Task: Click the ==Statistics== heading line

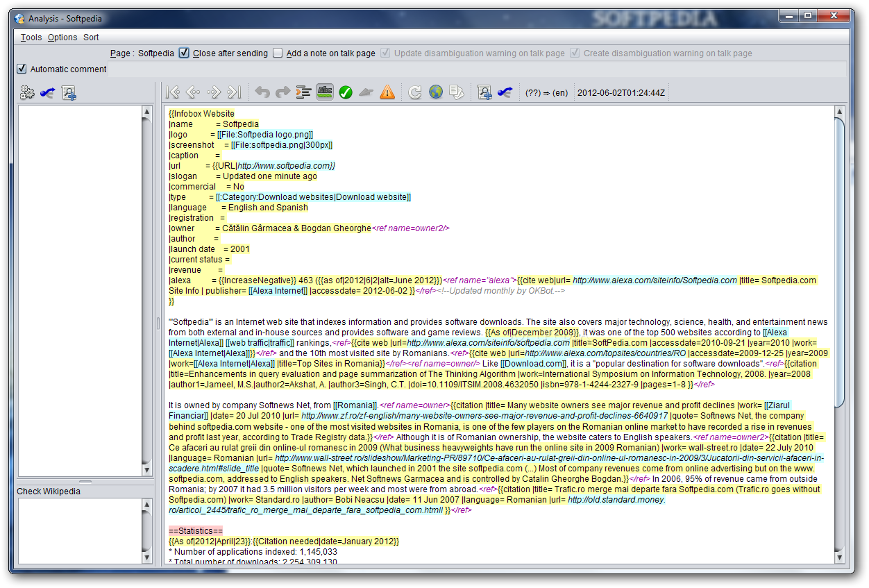Action: click(196, 530)
